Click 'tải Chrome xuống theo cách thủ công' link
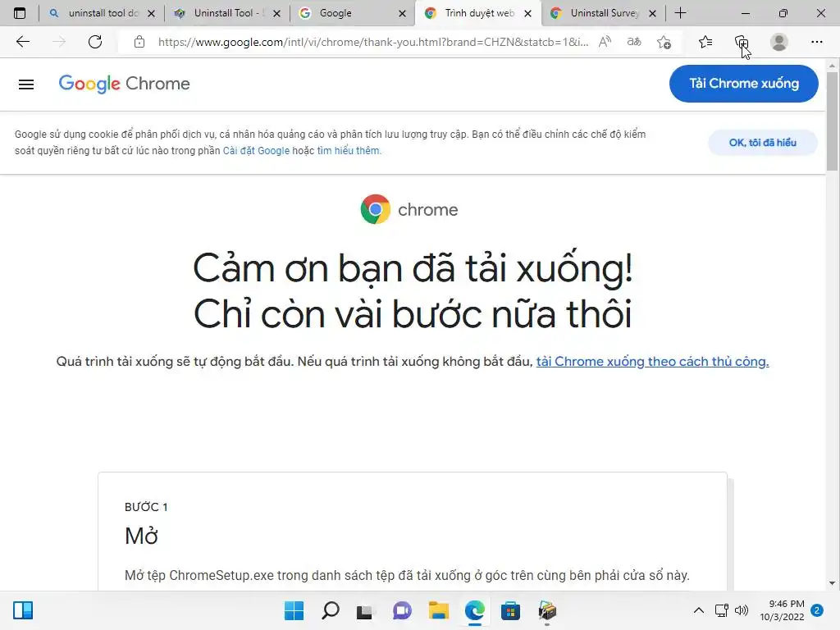This screenshot has width=840, height=630. pyautogui.click(x=652, y=362)
